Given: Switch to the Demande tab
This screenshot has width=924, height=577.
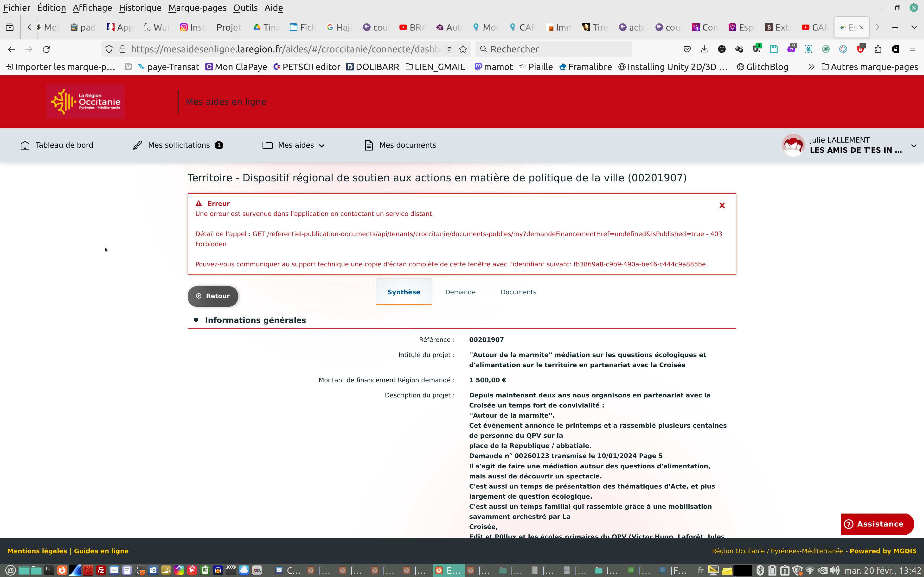Looking at the screenshot, I should 460,292.
